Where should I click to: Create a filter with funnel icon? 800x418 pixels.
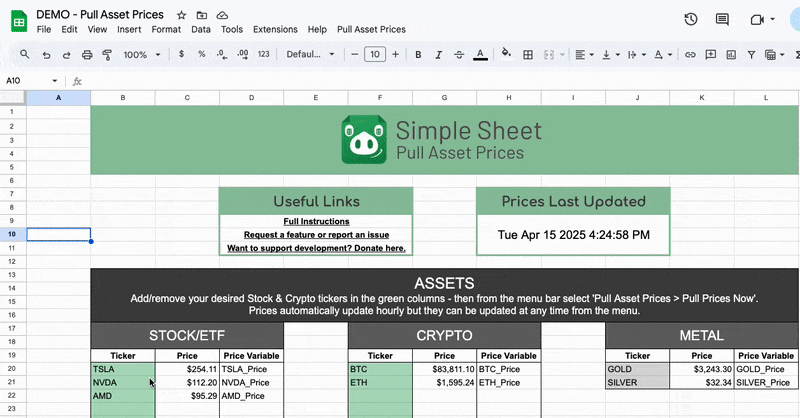pos(752,55)
